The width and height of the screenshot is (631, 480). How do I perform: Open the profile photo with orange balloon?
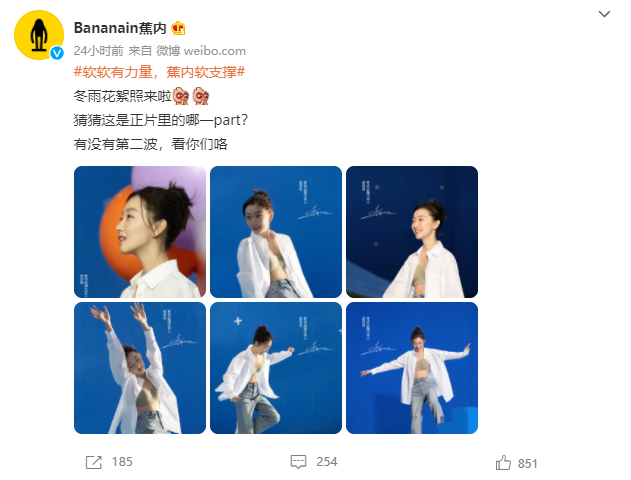pos(140,232)
